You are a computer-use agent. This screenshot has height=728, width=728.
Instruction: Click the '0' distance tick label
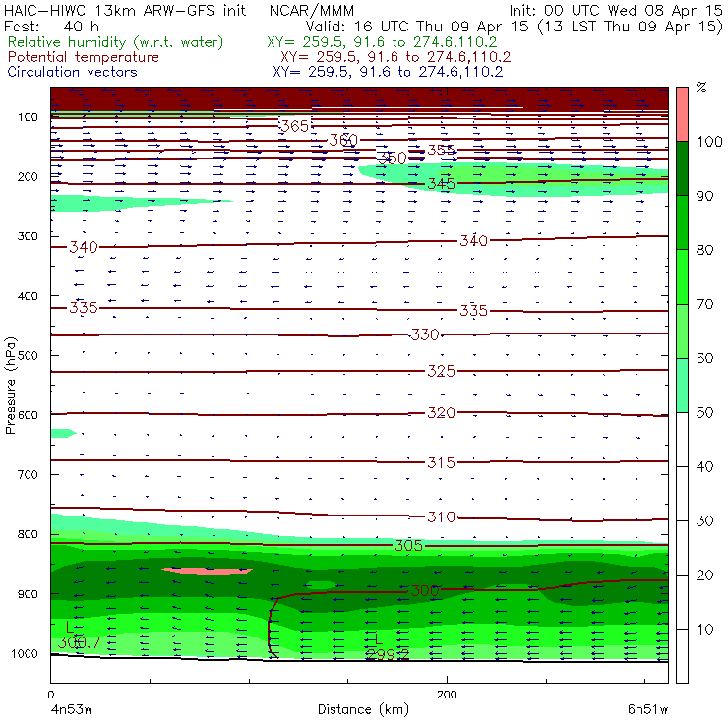pyautogui.click(x=51, y=695)
